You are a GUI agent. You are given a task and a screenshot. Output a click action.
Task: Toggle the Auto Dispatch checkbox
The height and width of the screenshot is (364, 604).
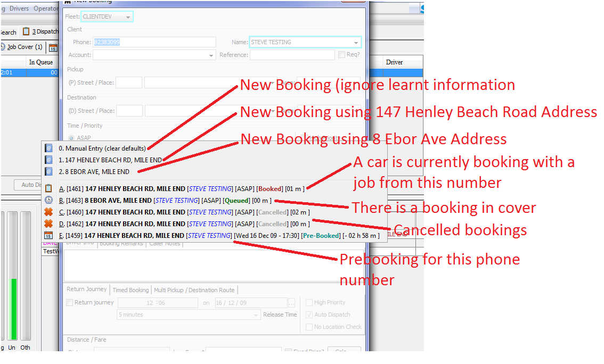(309, 315)
